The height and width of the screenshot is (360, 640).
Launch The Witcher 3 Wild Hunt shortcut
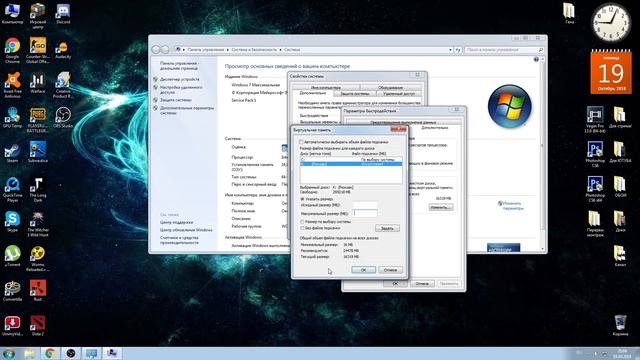coord(38,224)
